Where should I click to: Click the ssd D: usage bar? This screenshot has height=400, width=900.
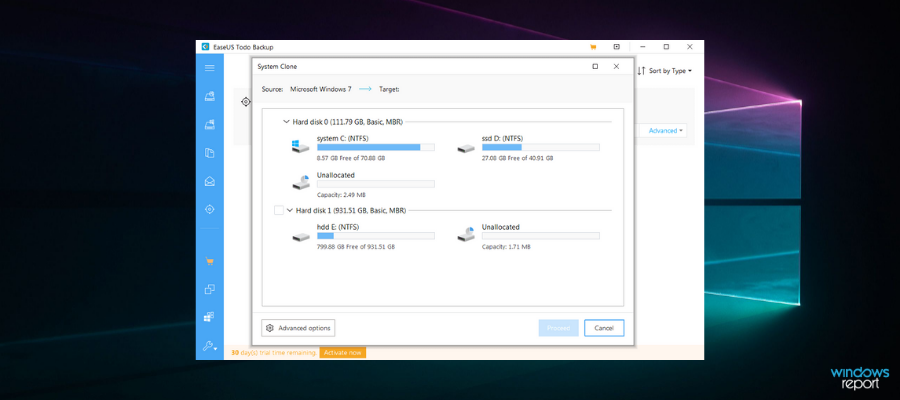(541, 147)
